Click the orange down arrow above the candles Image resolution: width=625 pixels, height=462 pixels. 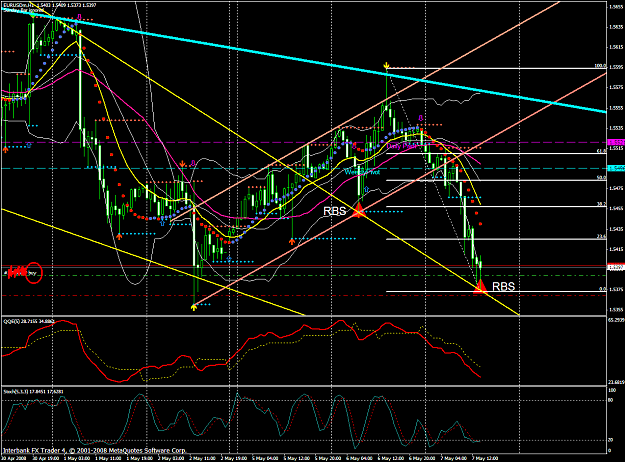pyautogui.click(x=182, y=163)
